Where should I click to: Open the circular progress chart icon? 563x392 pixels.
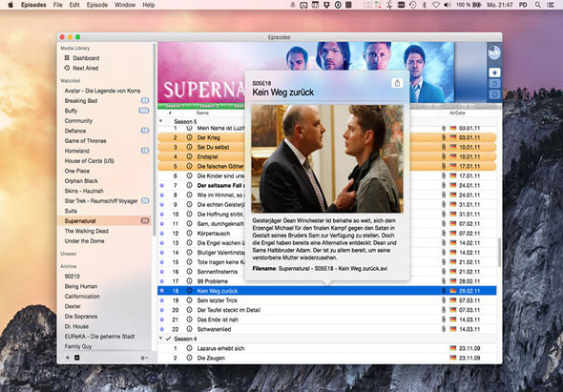coord(494,52)
